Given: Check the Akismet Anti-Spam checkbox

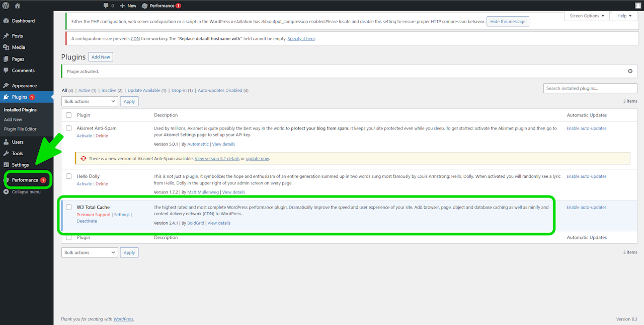Looking at the screenshot, I should pos(69,128).
